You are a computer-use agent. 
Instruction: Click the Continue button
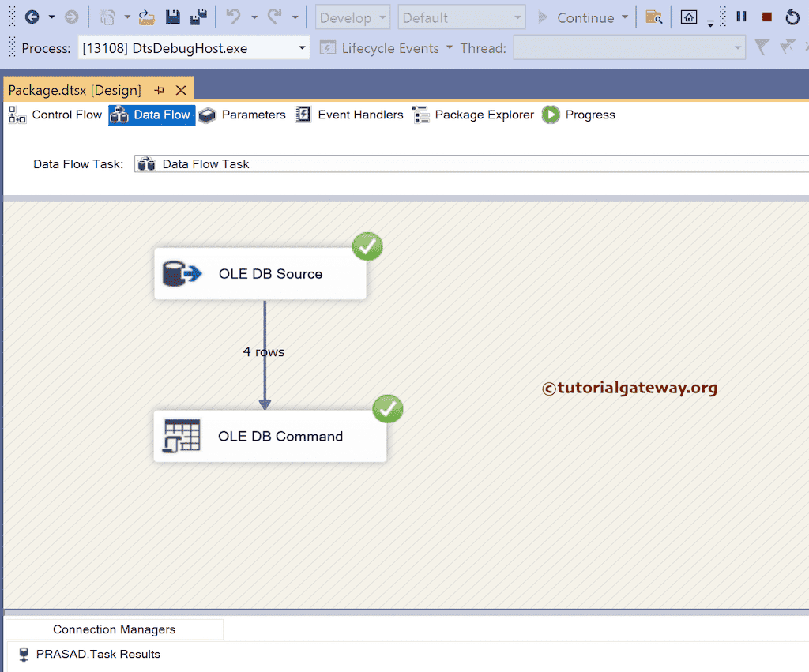coord(585,17)
